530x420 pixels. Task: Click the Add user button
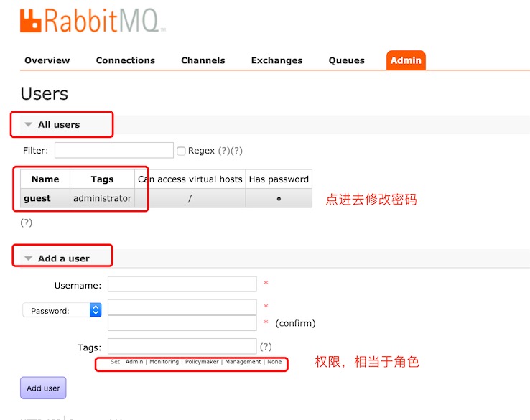pos(43,388)
